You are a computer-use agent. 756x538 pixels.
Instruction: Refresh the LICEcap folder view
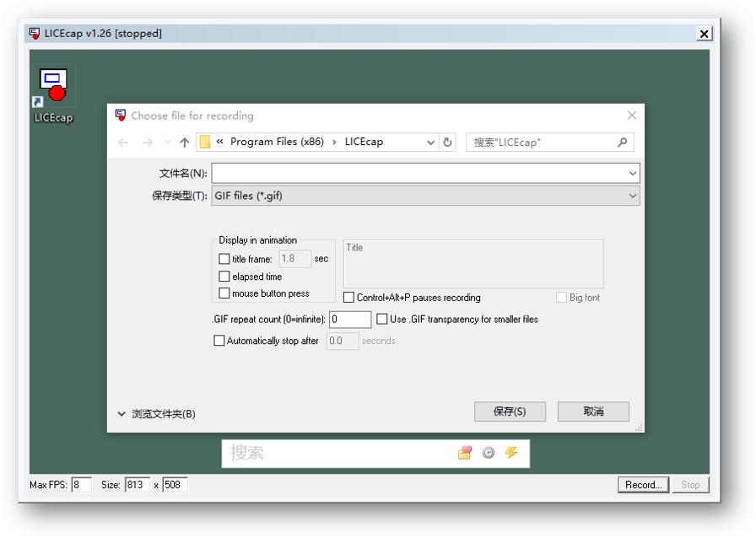[x=447, y=143]
